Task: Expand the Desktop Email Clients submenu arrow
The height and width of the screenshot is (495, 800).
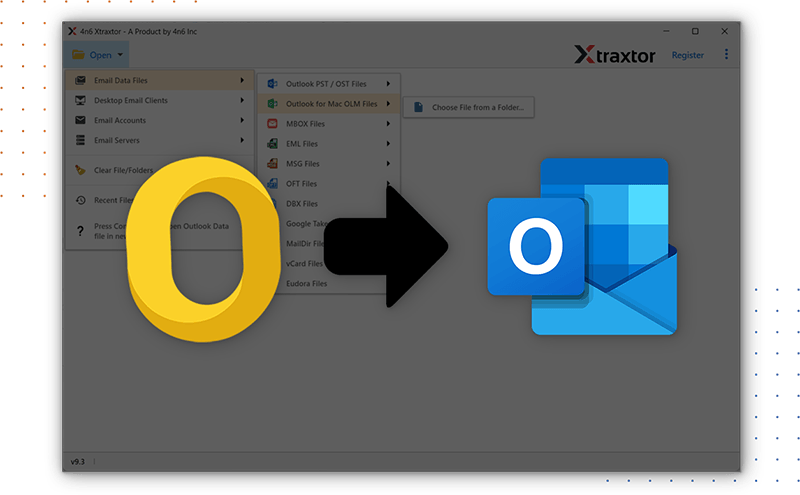Action: click(x=242, y=100)
